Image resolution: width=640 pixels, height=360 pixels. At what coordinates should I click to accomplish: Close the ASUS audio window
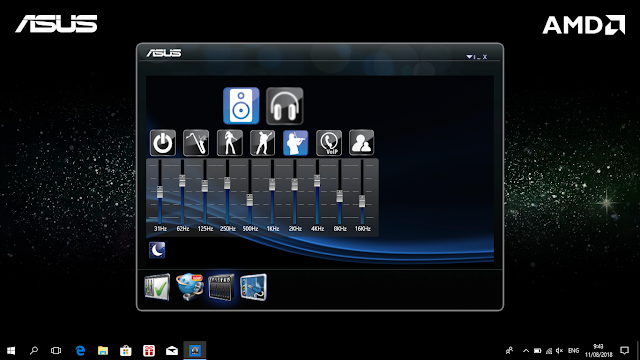click(485, 57)
